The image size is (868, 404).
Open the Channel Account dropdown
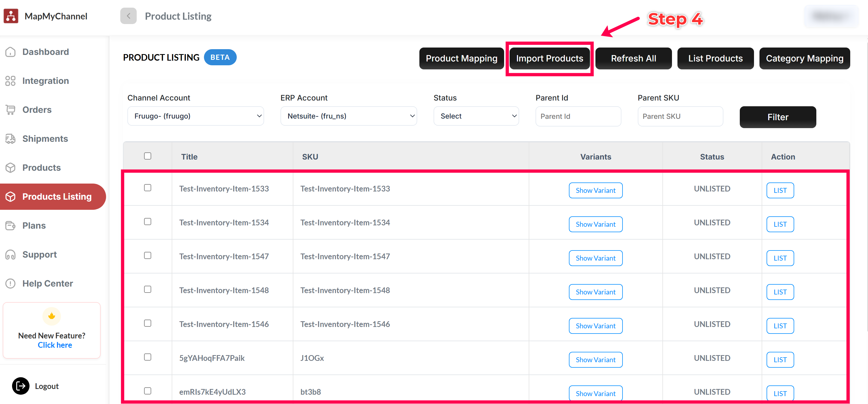pos(195,116)
